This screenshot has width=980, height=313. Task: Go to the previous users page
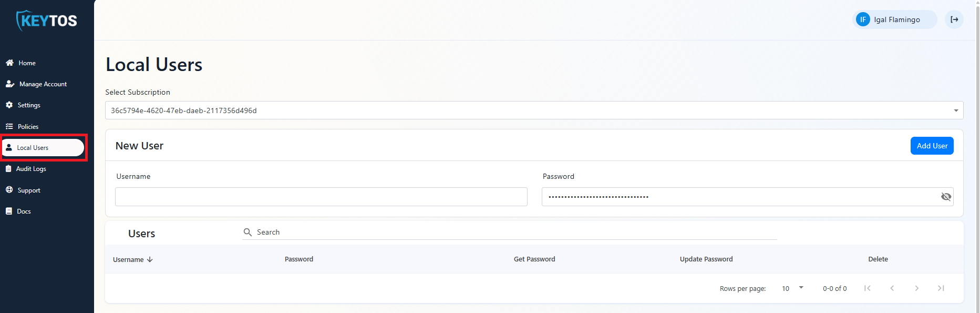(x=892, y=288)
